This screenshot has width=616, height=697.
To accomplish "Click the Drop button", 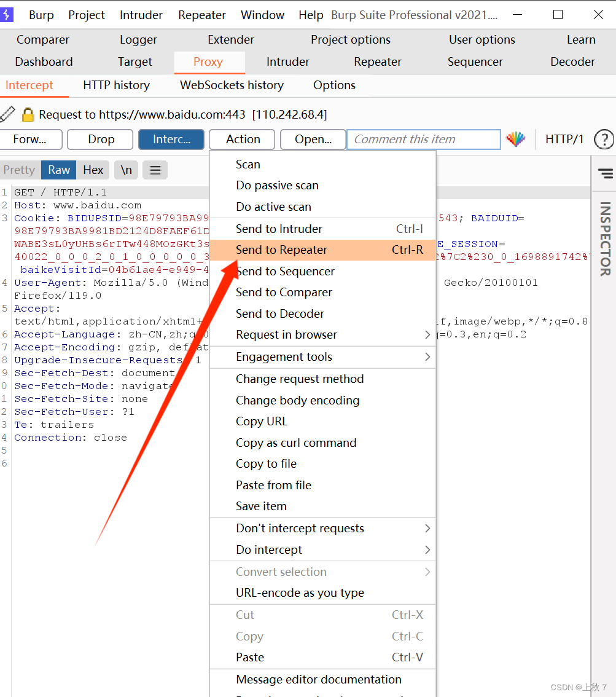I will pos(100,140).
